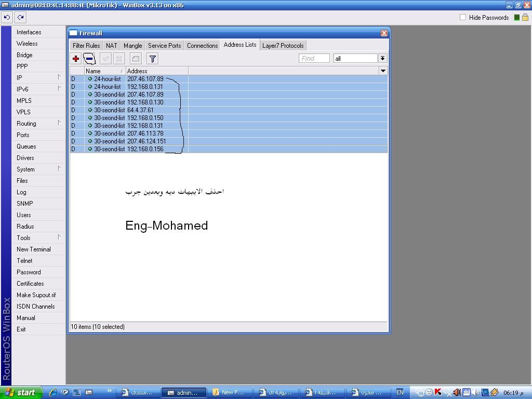532x399 pixels.
Task: Click the red plus Add button
Action: 76,59
